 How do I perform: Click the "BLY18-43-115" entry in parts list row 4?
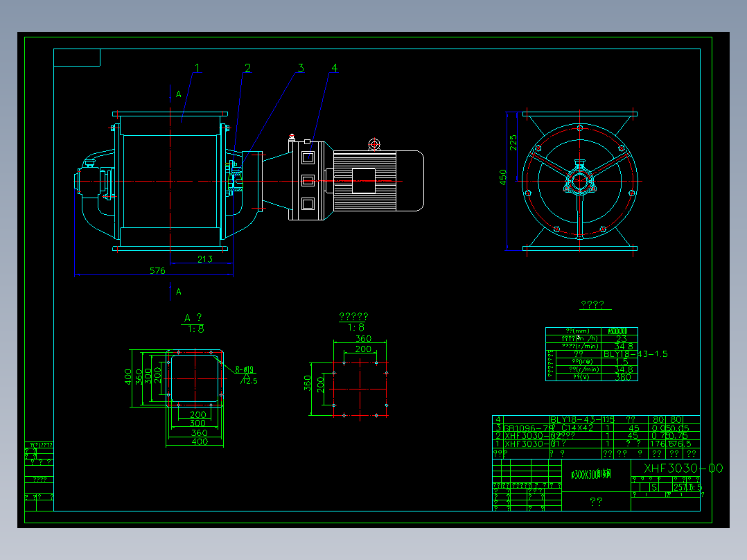pyautogui.click(x=582, y=420)
